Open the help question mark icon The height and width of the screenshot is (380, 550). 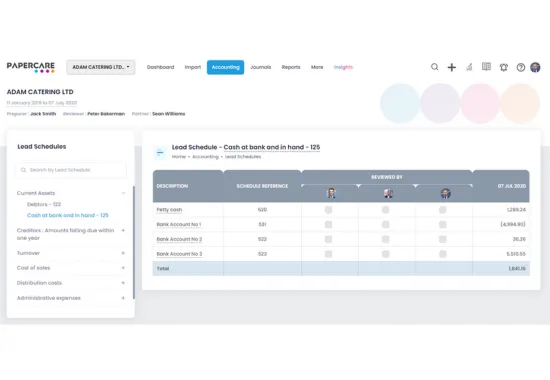click(x=521, y=67)
